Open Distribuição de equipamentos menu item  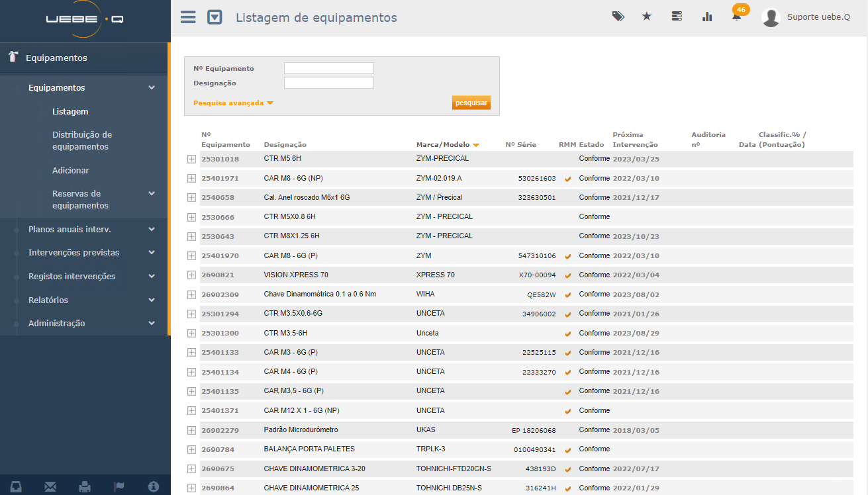click(x=82, y=140)
